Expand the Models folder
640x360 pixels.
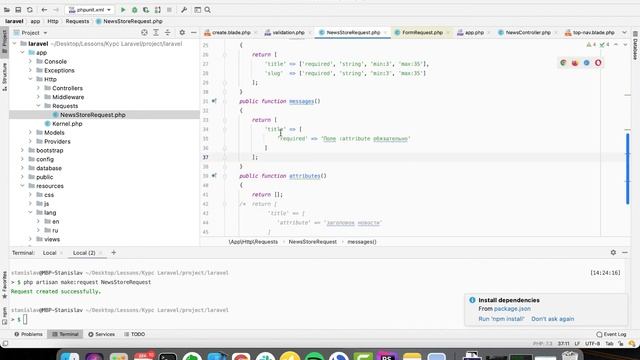[30, 133]
